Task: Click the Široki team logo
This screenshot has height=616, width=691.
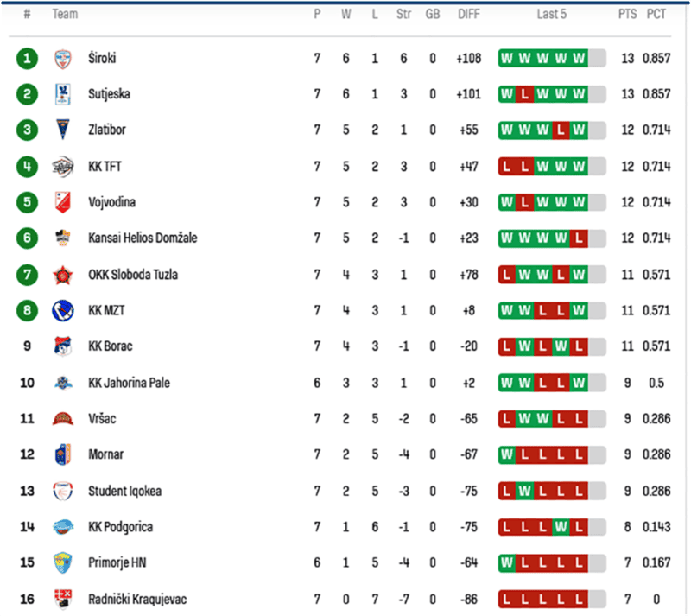Action: pyautogui.click(x=62, y=59)
